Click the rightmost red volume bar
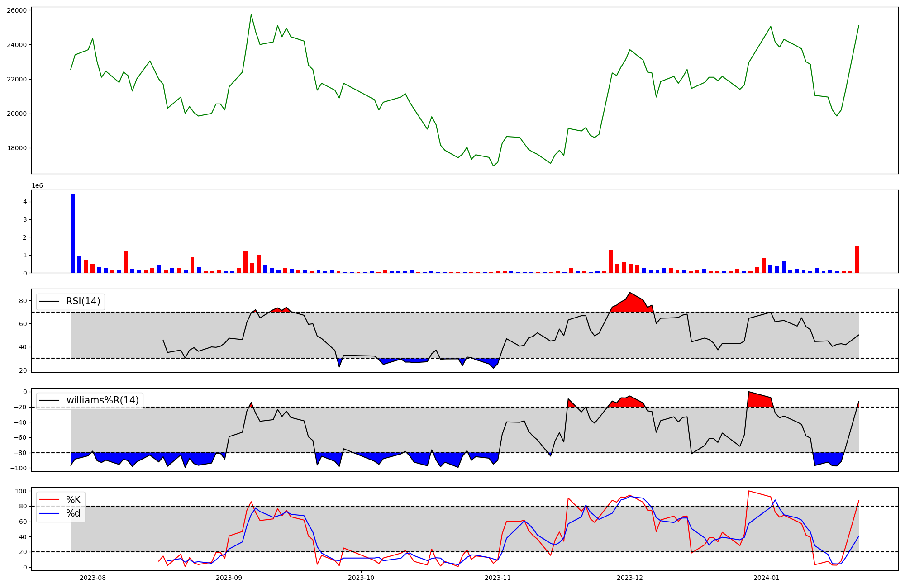 tap(857, 259)
